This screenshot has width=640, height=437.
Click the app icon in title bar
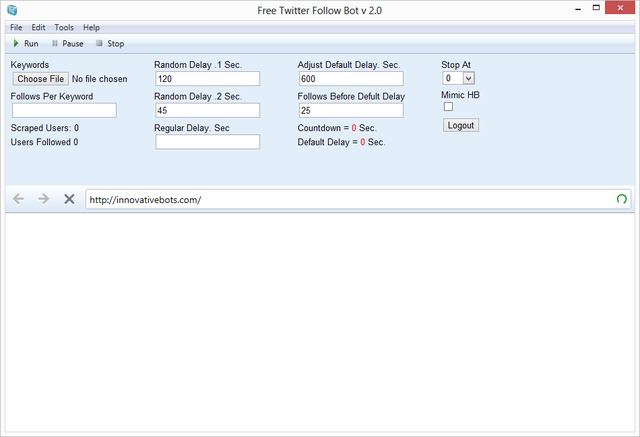point(12,10)
